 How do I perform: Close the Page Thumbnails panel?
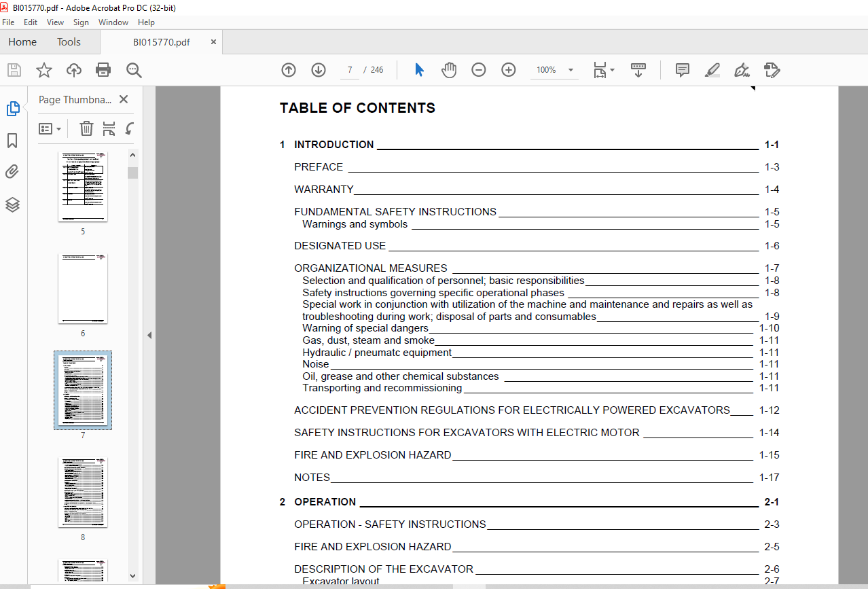(x=124, y=99)
